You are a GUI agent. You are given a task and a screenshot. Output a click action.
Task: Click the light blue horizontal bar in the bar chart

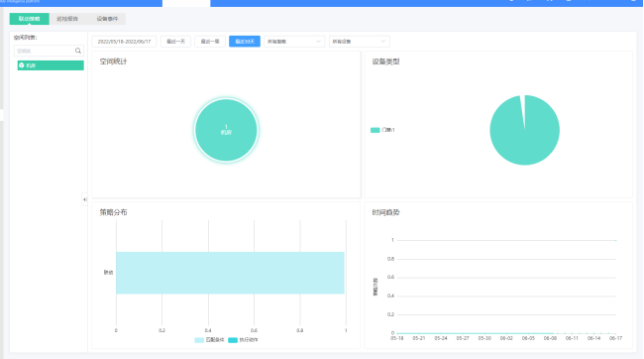point(230,273)
